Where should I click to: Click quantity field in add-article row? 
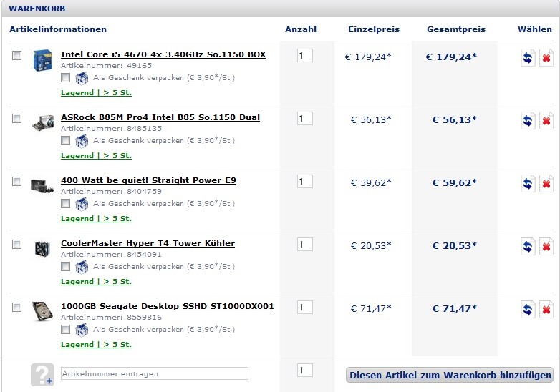[x=304, y=371]
